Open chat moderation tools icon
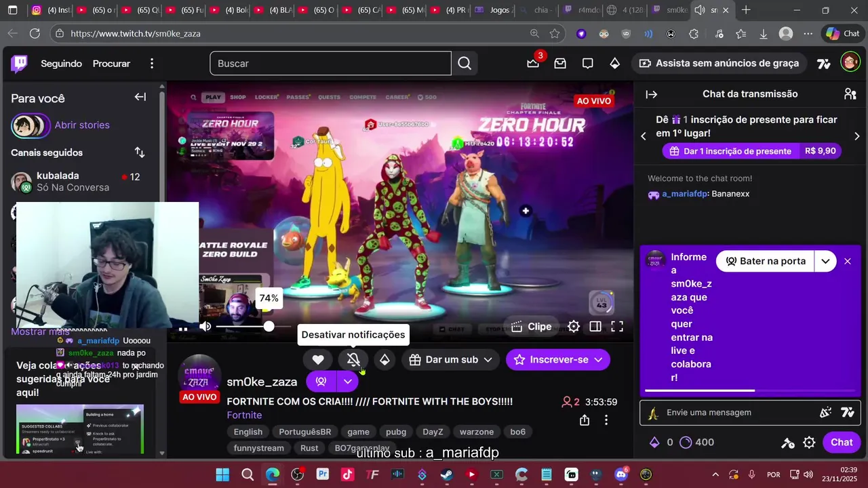This screenshot has height=488, width=868. pyautogui.click(x=788, y=443)
